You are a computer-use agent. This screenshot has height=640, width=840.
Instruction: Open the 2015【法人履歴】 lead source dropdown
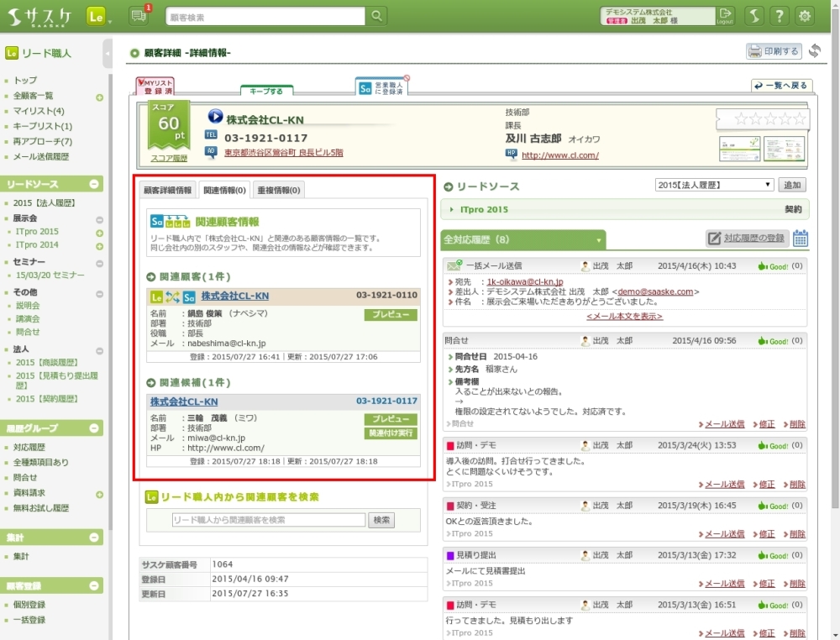click(714, 185)
